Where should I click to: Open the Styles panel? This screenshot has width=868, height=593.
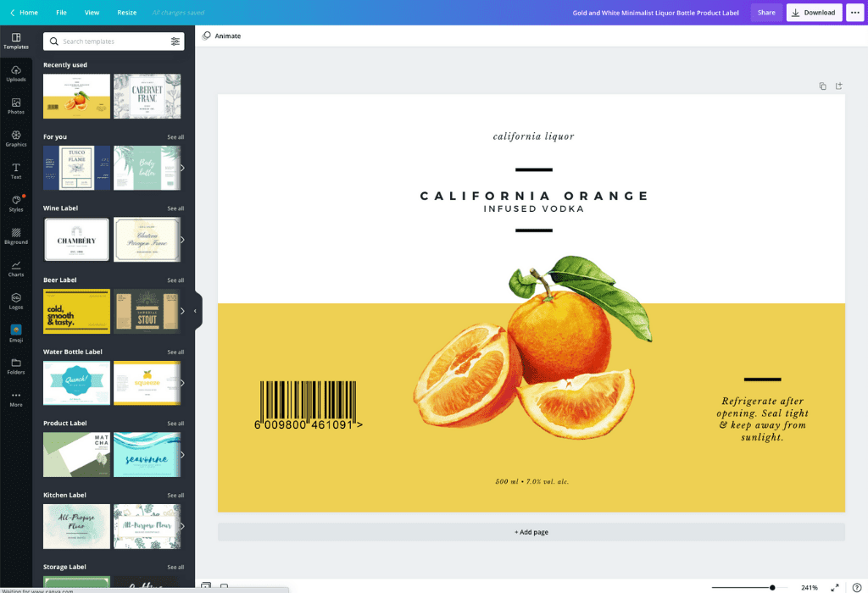(15, 203)
